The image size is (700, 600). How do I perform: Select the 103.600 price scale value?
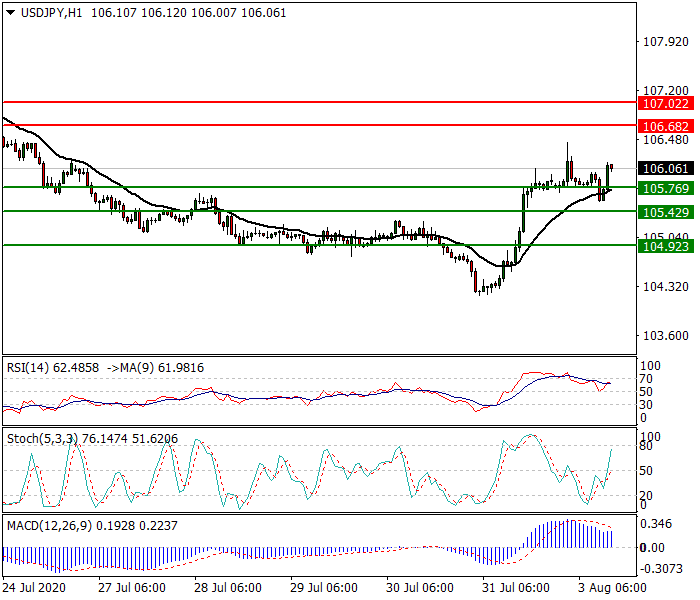click(666, 335)
